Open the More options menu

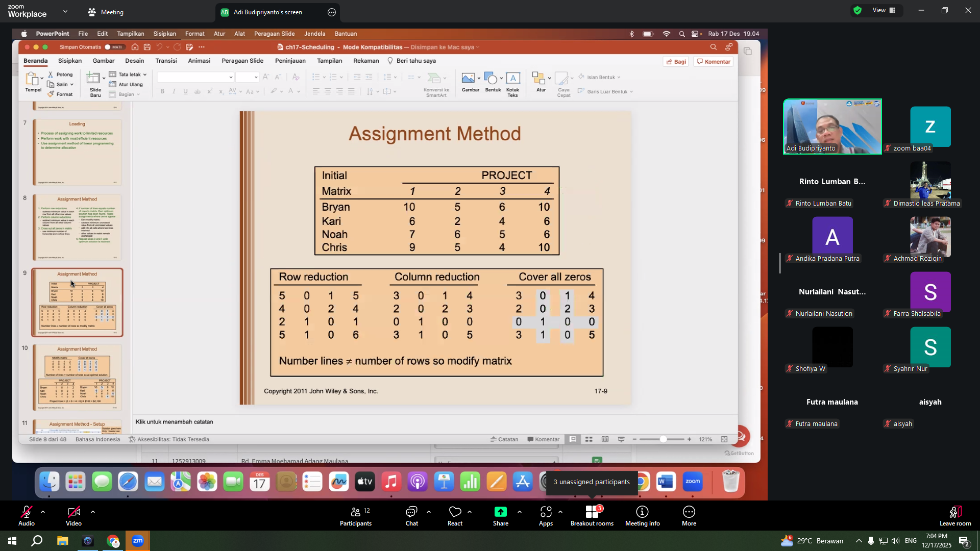[x=689, y=515]
